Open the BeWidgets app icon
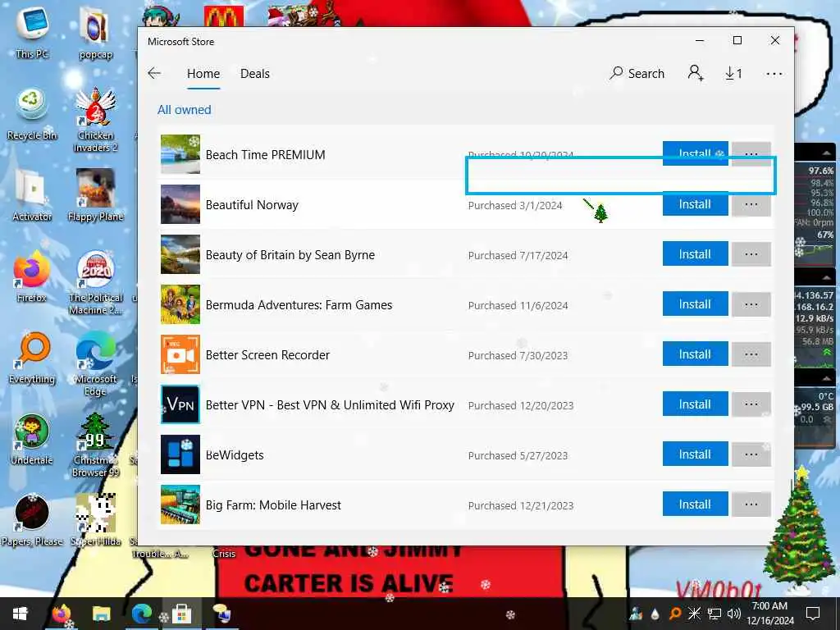Screen dimensions: 840x630 pos(180,454)
